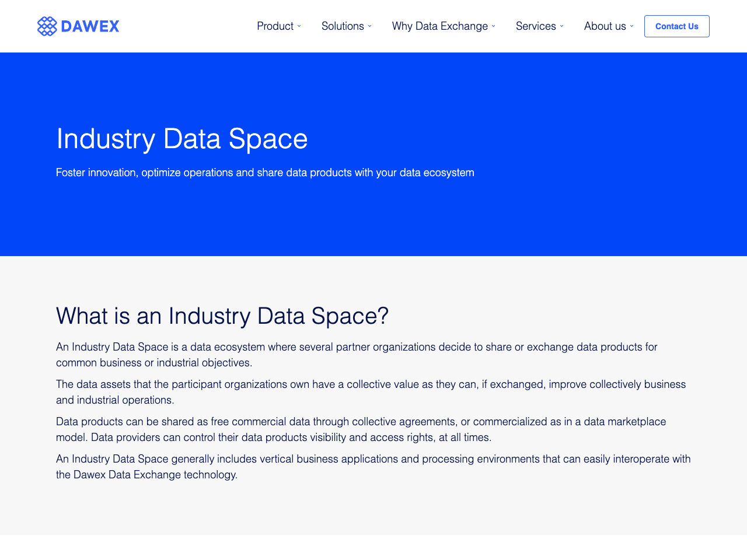Click the Industry Data Space hero heading

[x=182, y=139]
